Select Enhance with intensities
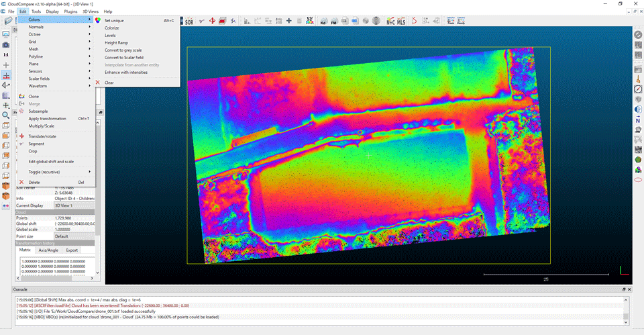This screenshot has width=644, height=335. click(x=137, y=73)
